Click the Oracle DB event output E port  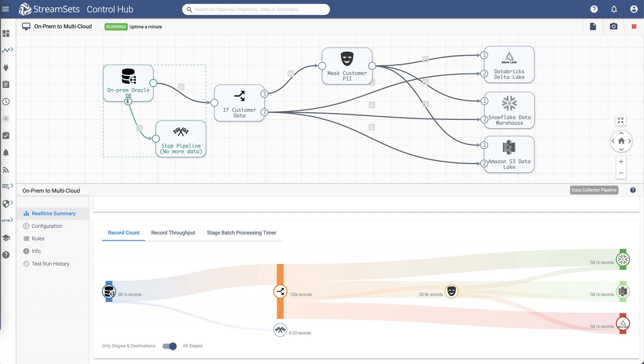coord(128,101)
